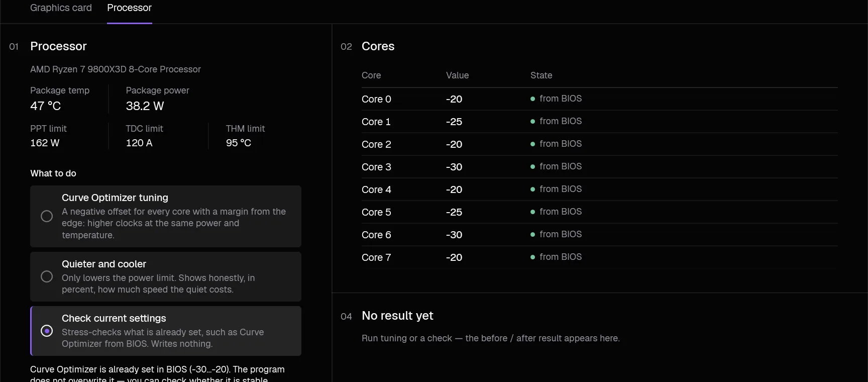
Task: Click the 95 °C THM limit value
Action: 239,143
